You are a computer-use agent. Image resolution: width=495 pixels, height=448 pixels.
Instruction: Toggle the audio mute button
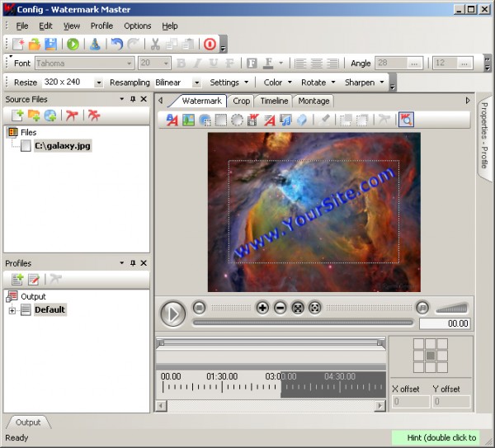pos(422,308)
